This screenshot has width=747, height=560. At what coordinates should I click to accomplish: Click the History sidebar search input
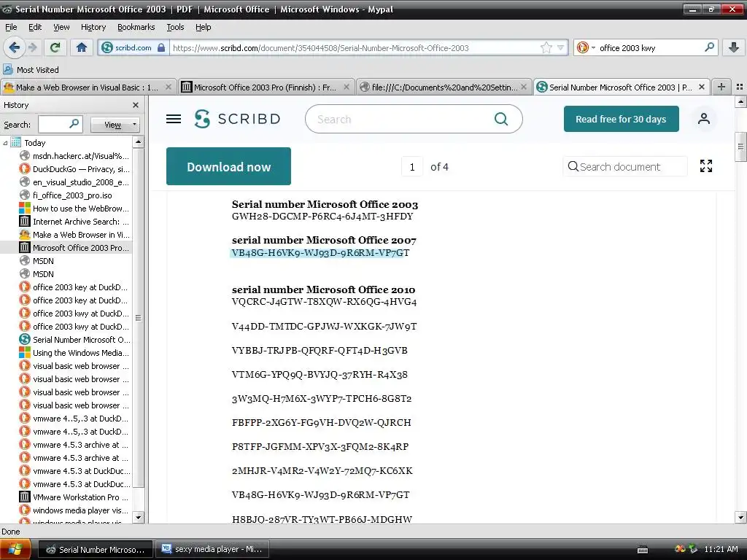pyautogui.click(x=53, y=124)
